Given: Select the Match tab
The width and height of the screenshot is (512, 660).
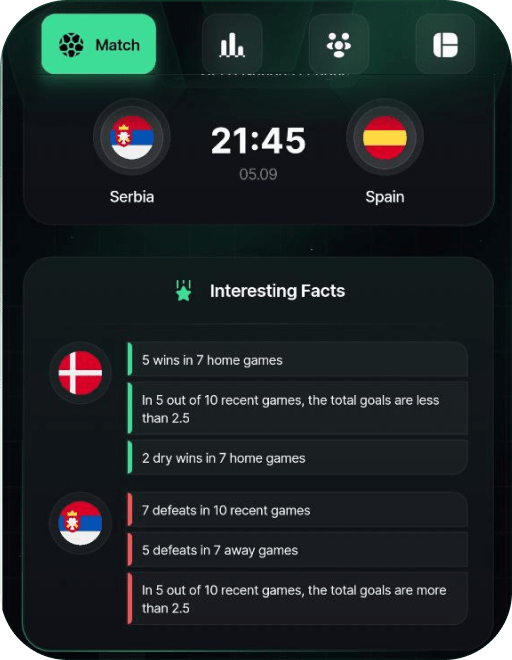Looking at the screenshot, I should [x=99, y=44].
